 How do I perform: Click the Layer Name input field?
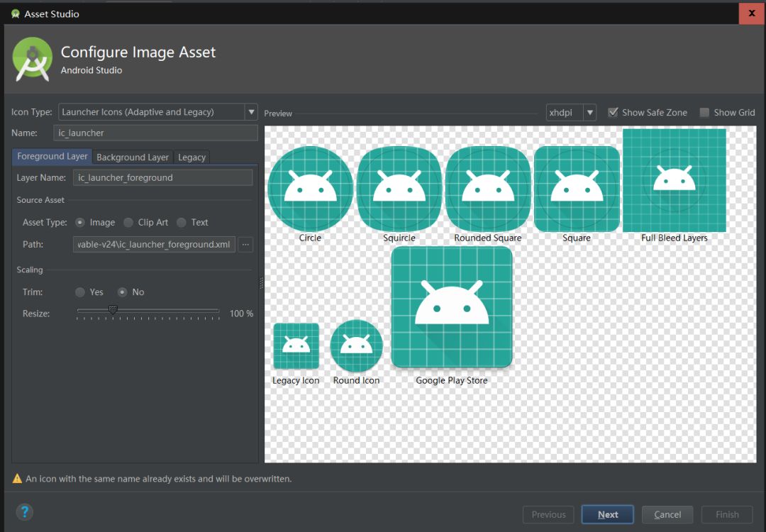click(162, 177)
